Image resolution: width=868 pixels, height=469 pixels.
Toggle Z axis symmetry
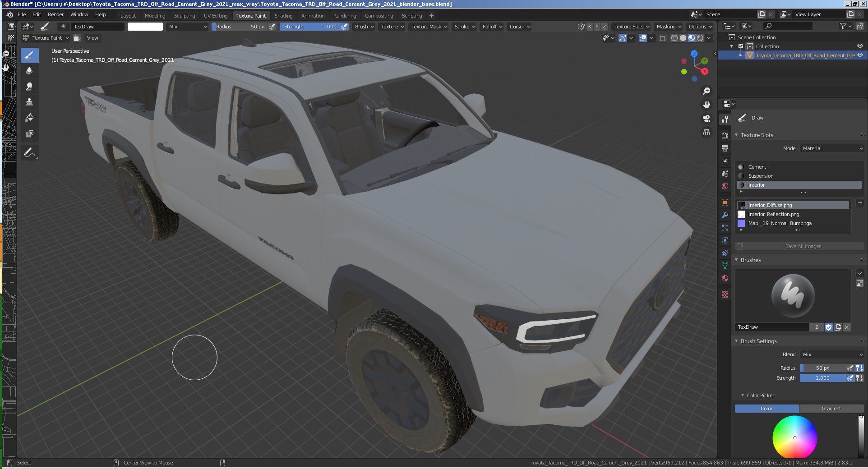(605, 27)
